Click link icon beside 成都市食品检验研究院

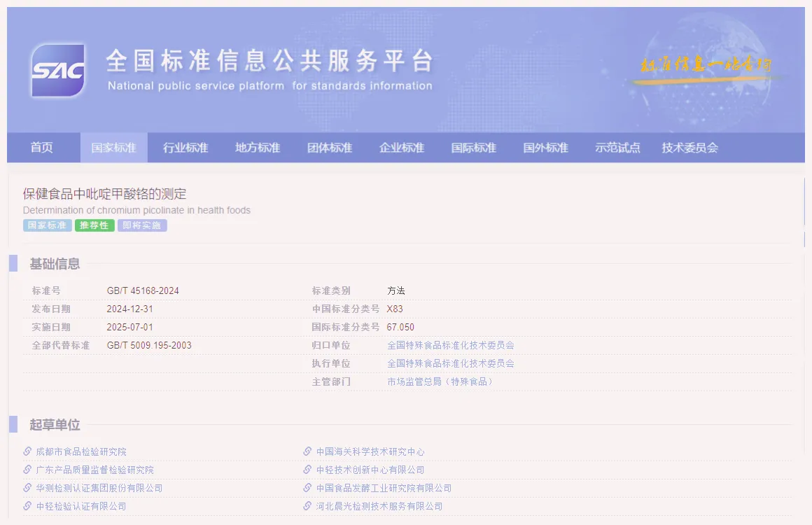coord(27,451)
